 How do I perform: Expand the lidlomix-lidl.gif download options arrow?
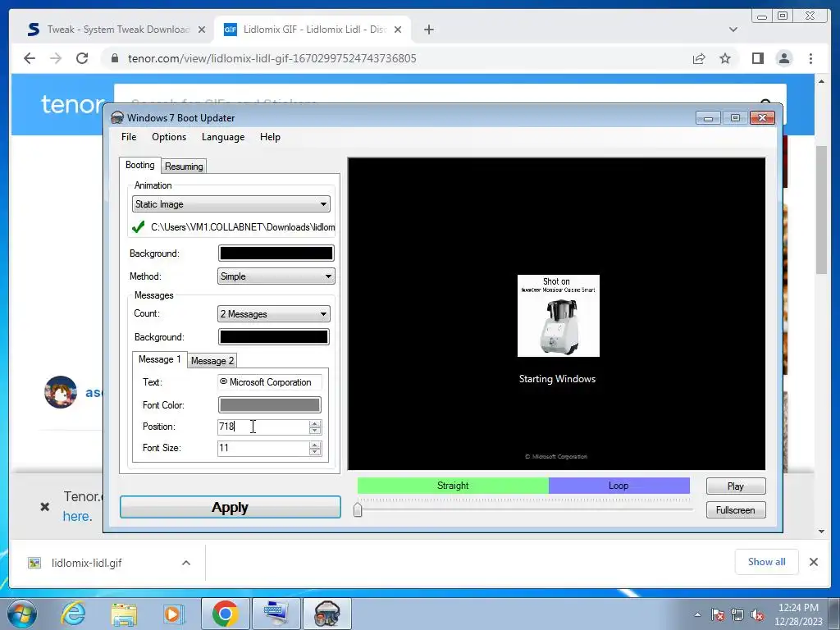(186, 563)
